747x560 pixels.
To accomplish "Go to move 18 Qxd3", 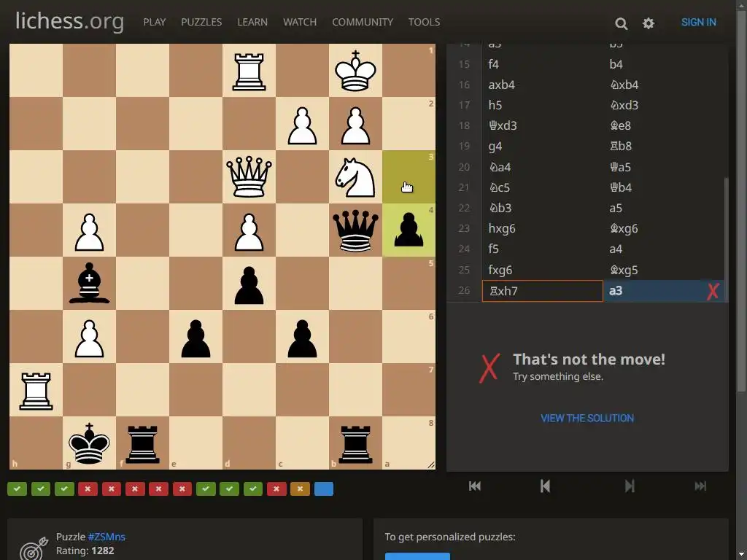I will click(x=543, y=125).
